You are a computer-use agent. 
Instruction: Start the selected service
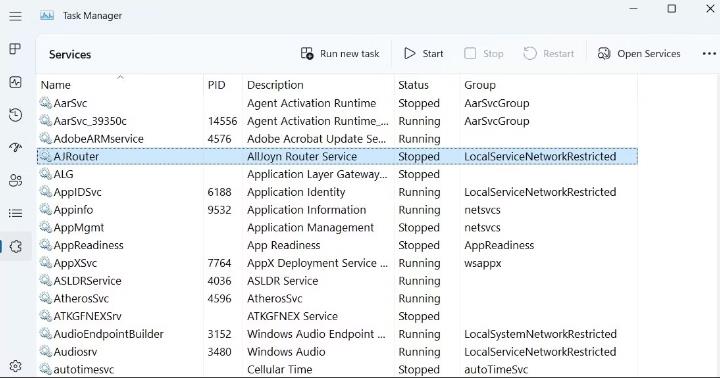(x=423, y=54)
